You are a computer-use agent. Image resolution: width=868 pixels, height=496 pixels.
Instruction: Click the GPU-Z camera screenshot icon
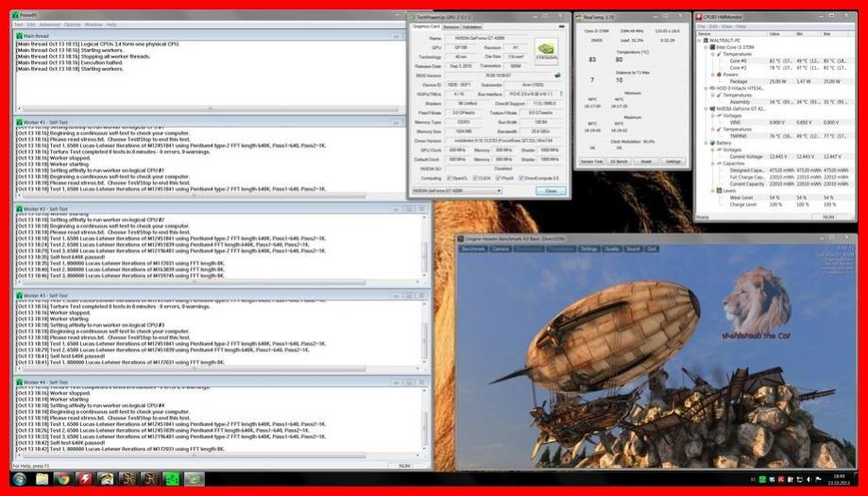click(x=562, y=26)
